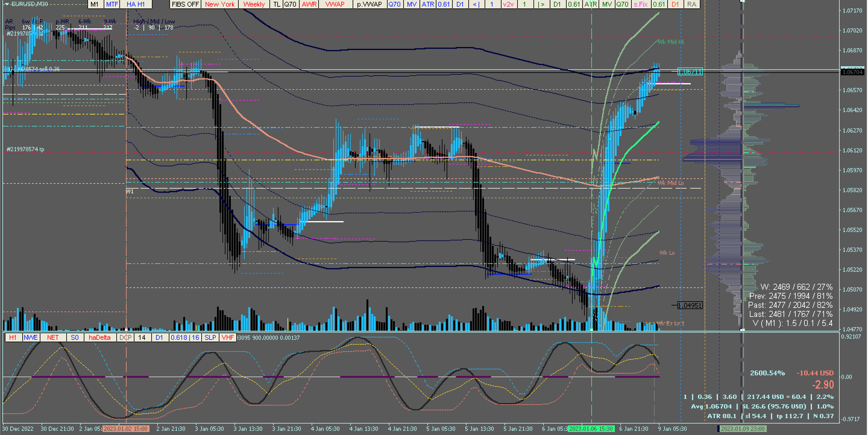Switch to M1 timeframe button
The width and height of the screenshot is (868, 435).
click(95, 5)
